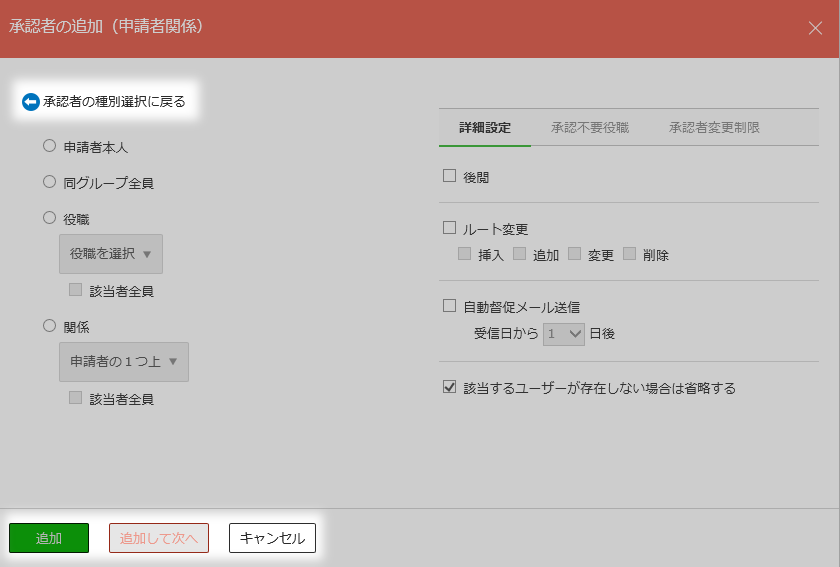The image size is (840, 567).
Task: Uncheck 該当するユーザーが存在しない場合は省略する
Action: [449, 386]
